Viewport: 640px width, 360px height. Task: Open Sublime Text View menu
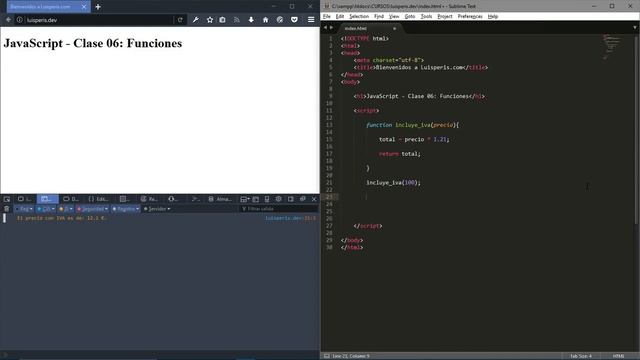[x=394, y=16]
